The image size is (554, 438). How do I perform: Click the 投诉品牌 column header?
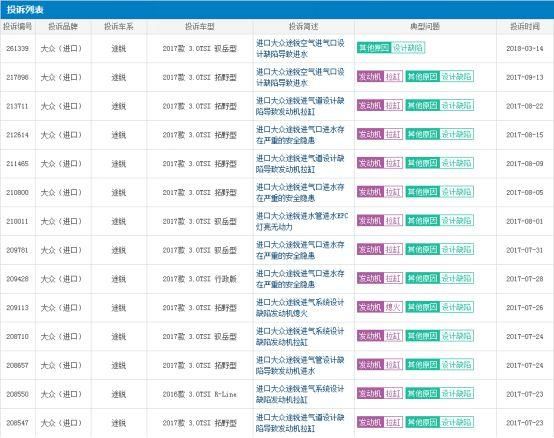coord(63,26)
